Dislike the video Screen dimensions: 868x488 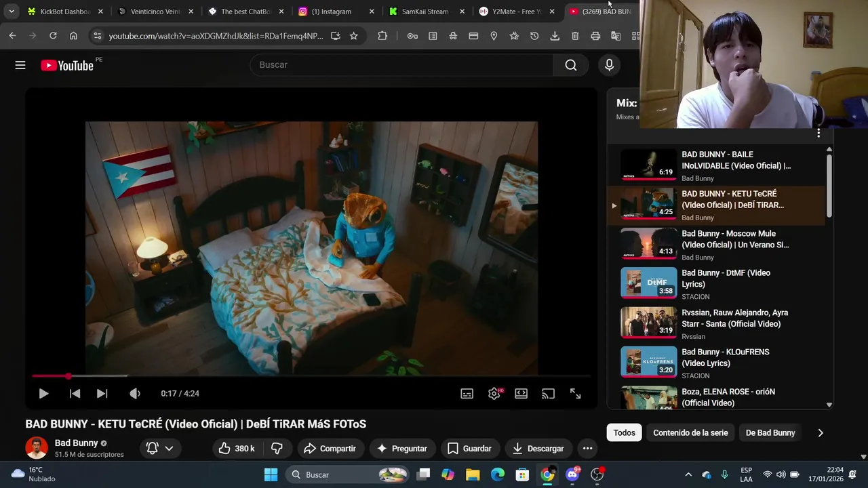click(277, 448)
